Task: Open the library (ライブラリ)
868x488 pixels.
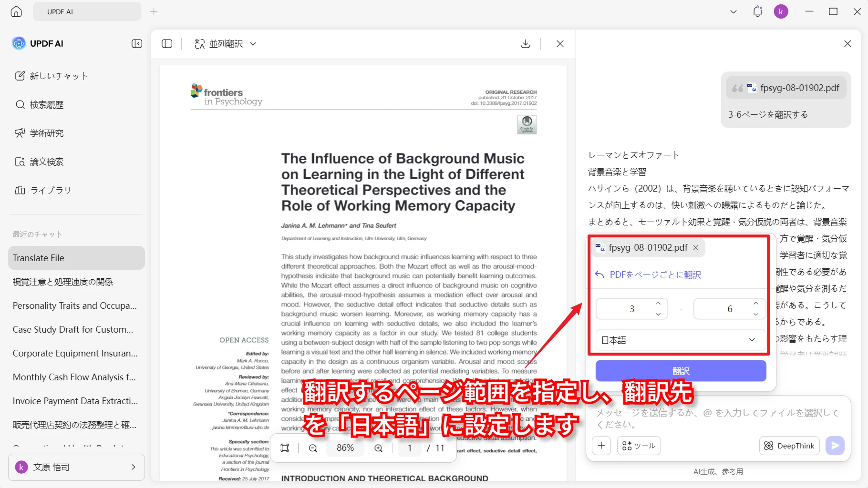Action: point(43,190)
